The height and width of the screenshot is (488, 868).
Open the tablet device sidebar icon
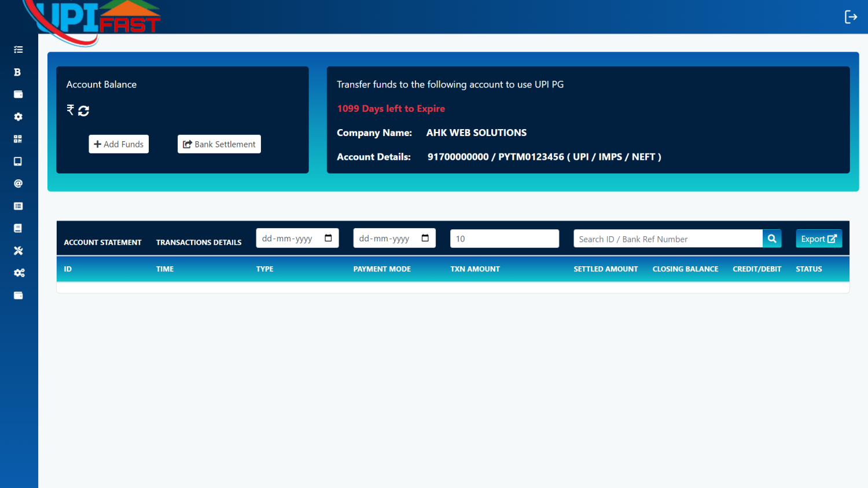(x=18, y=162)
